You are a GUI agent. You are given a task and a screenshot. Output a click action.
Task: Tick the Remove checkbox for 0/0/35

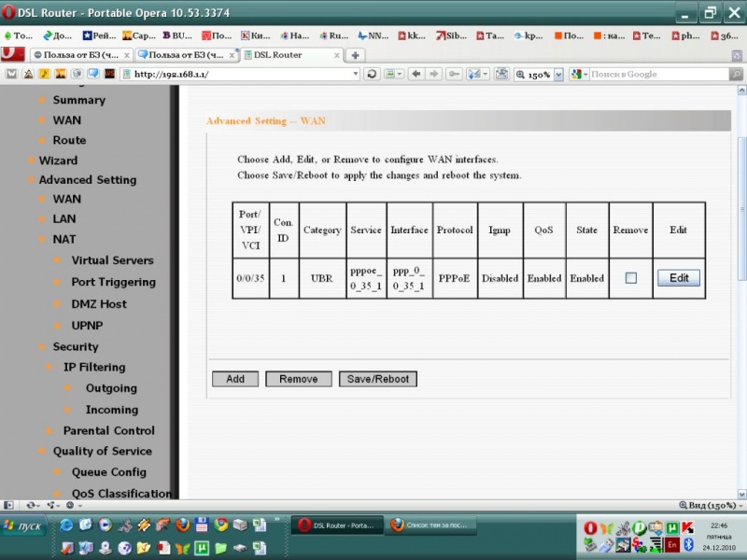[x=631, y=278]
